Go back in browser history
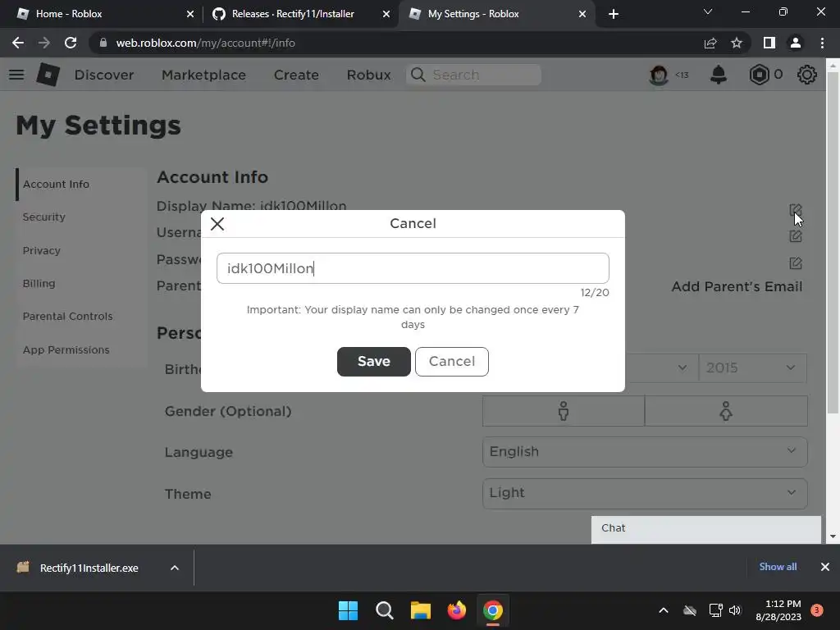840x630 pixels. [x=18, y=43]
